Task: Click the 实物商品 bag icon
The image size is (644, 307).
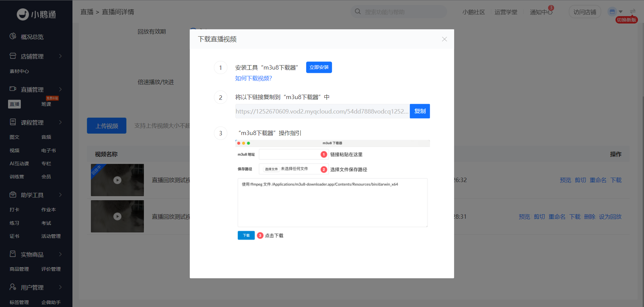Action: click(13, 254)
